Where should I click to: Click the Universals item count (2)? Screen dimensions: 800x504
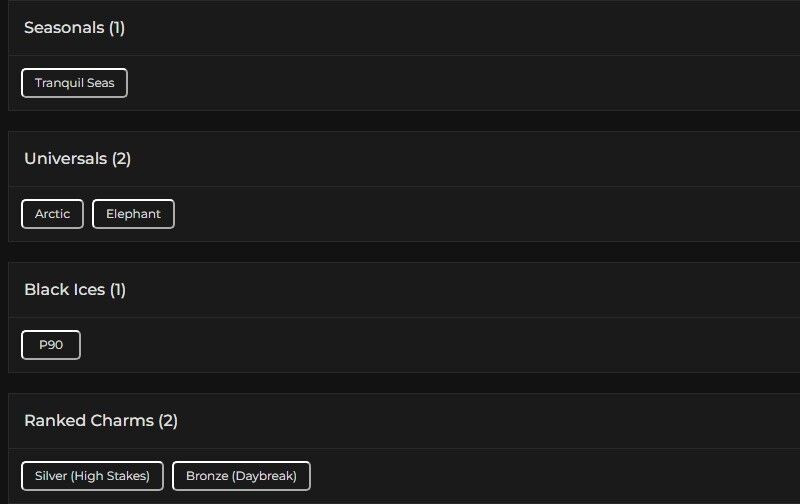coord(121,159)
